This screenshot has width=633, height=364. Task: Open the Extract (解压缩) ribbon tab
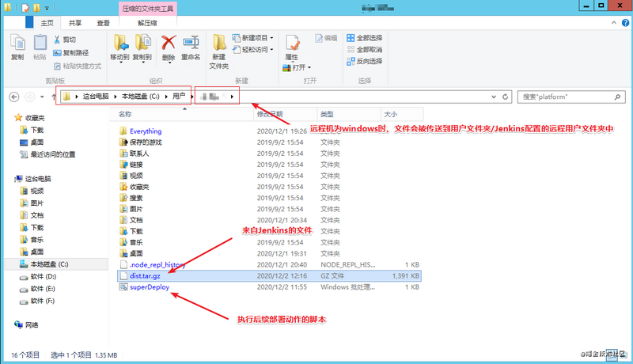click(x=147, y=23)
